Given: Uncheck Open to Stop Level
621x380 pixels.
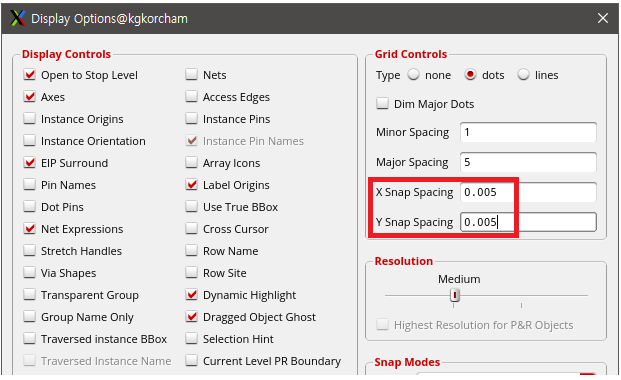Looking at the screenshot, I should pos(29,74).
